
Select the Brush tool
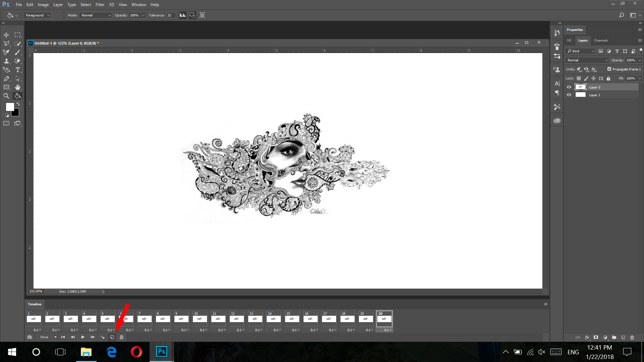pyautogui.click(x=17, y=52)
